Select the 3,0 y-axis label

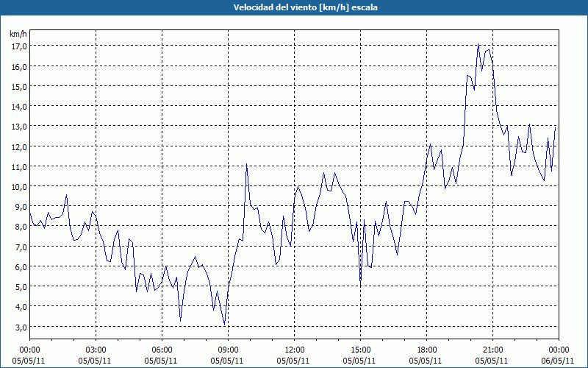click(x=21, y=327)
